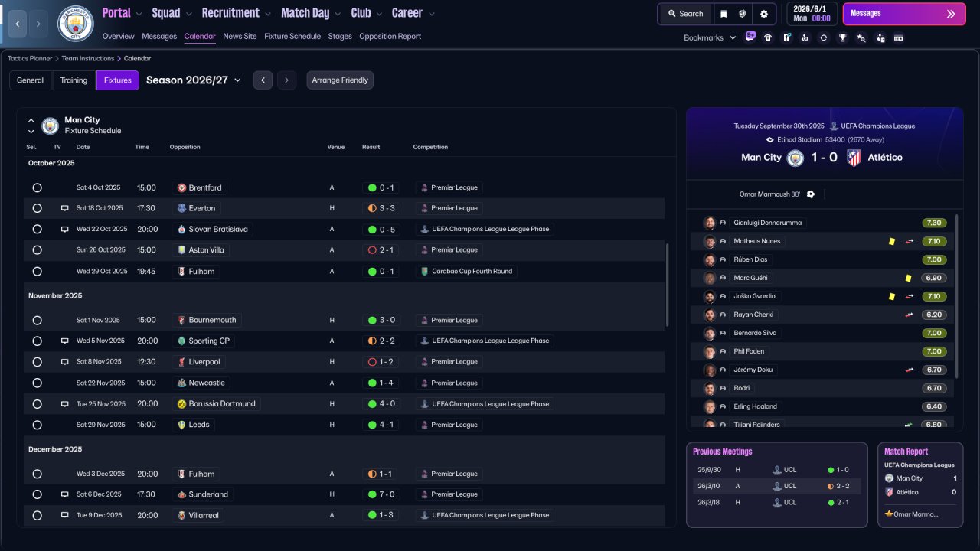Open the finances card bookmark icon
Image resolution: width=980 pixels, height=551 pixels.
[x=899, y=37]
